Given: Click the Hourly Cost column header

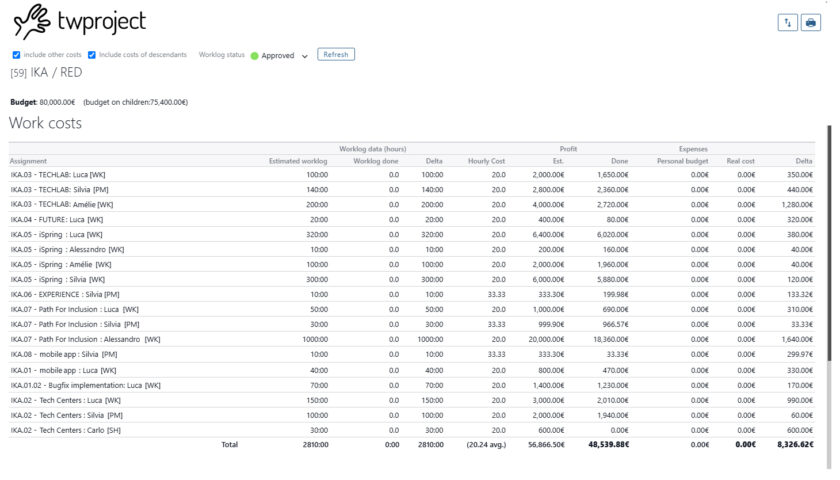Looking at the screenshot, I should tap(486, 161).
